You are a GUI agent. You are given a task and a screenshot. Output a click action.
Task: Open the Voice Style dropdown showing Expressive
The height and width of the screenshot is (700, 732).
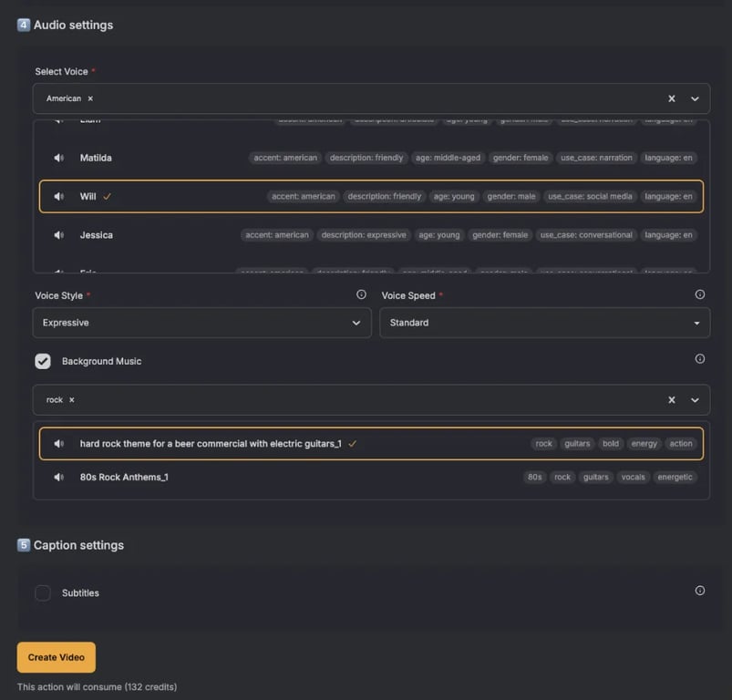point(201,323)
